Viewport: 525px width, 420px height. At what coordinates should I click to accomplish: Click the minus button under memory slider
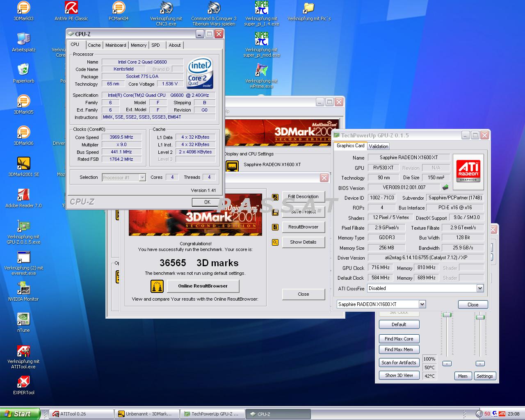(x=480, y=363)
